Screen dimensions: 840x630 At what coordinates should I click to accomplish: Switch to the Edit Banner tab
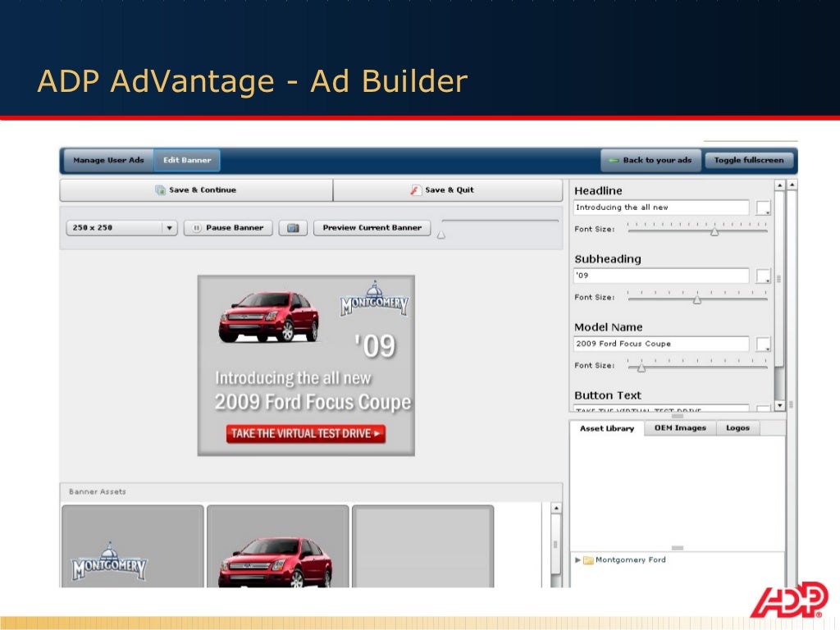click(x=187, y=160)
